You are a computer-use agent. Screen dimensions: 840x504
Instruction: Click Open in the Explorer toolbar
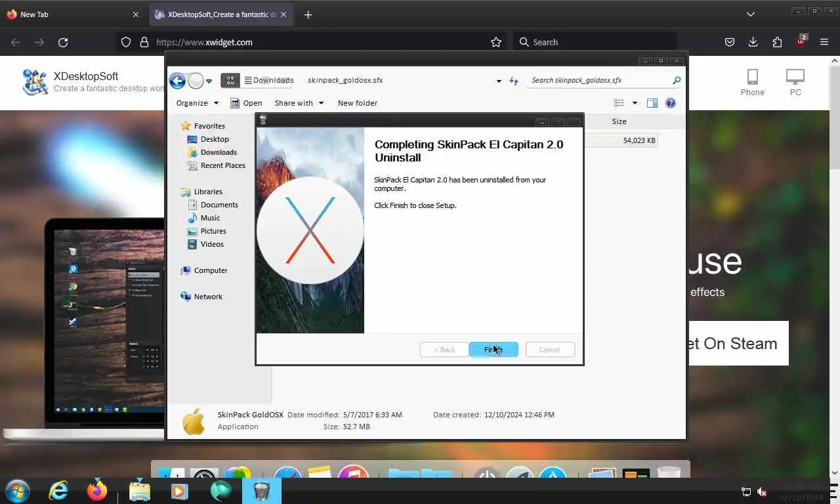(246, 103)
